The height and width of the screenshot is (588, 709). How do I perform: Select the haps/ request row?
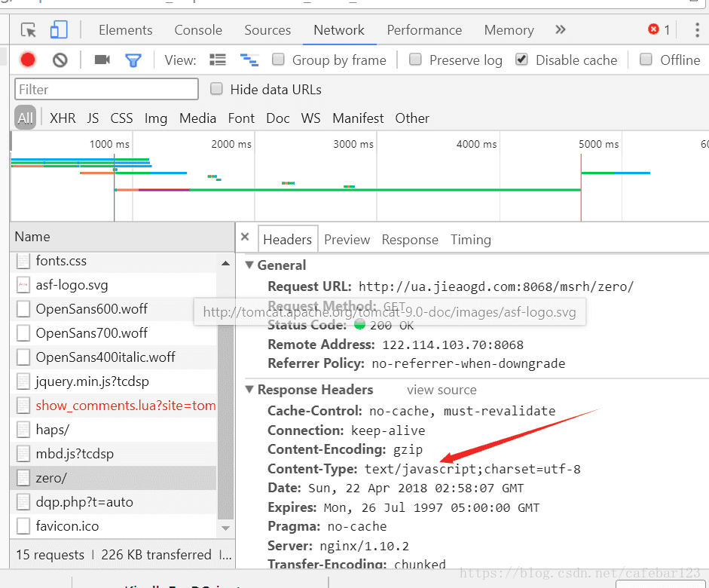coord(113,430)
